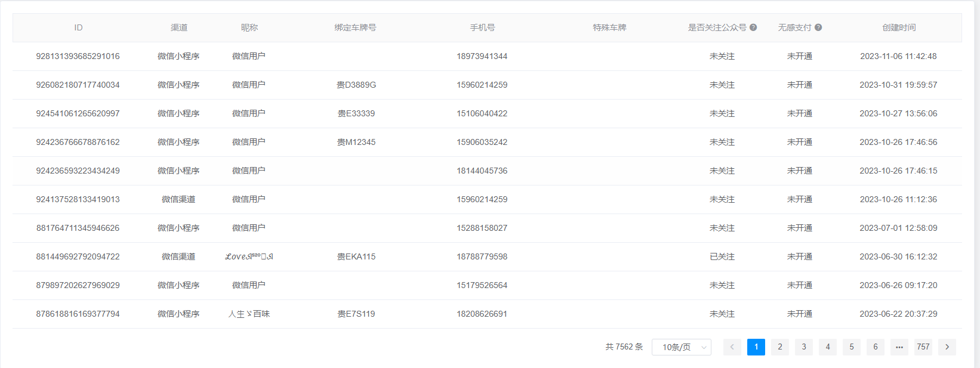Select row with ID 928131393685291016
Screen dimensions: 980x368
click(x=78, y=56)
